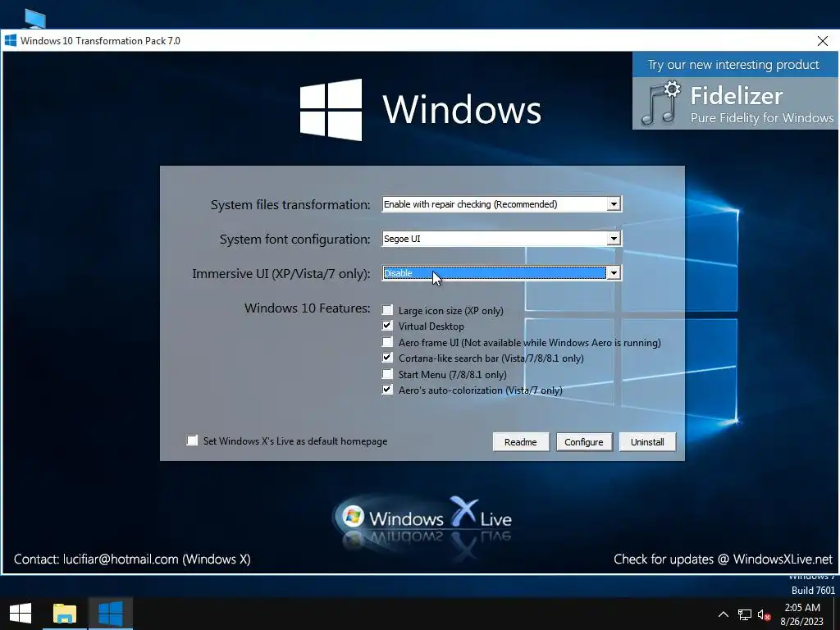Select the Transformation Pack taskbar icon
The width and height of the screenshot is (840, 630).
coord(111,614)
